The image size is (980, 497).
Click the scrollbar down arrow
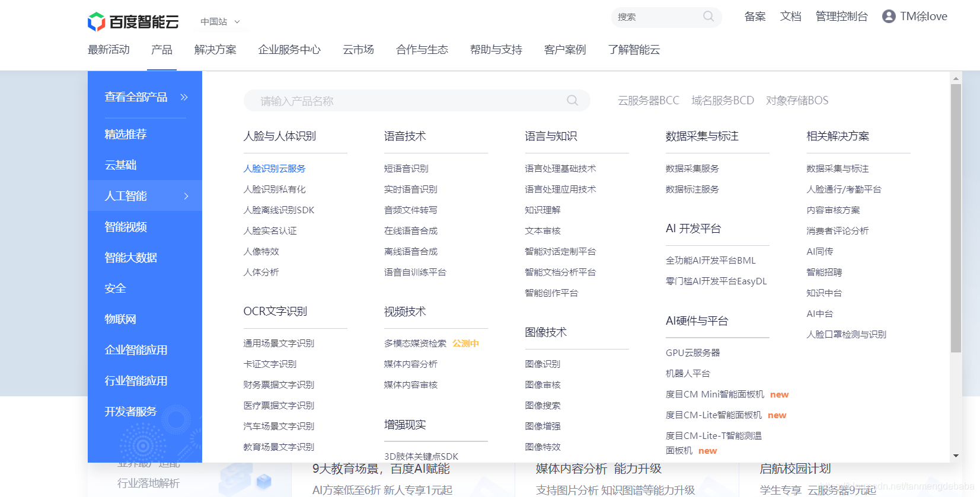[956, 456]
